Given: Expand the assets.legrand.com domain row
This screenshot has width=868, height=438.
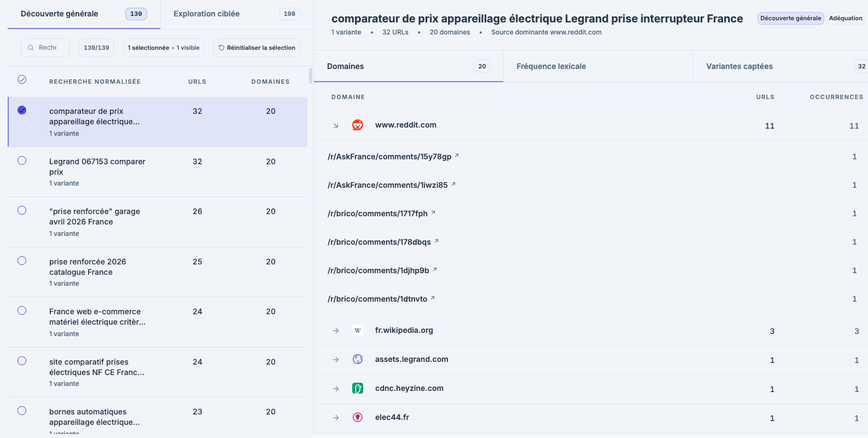Looking at the screenshot, I should [336, 360].
